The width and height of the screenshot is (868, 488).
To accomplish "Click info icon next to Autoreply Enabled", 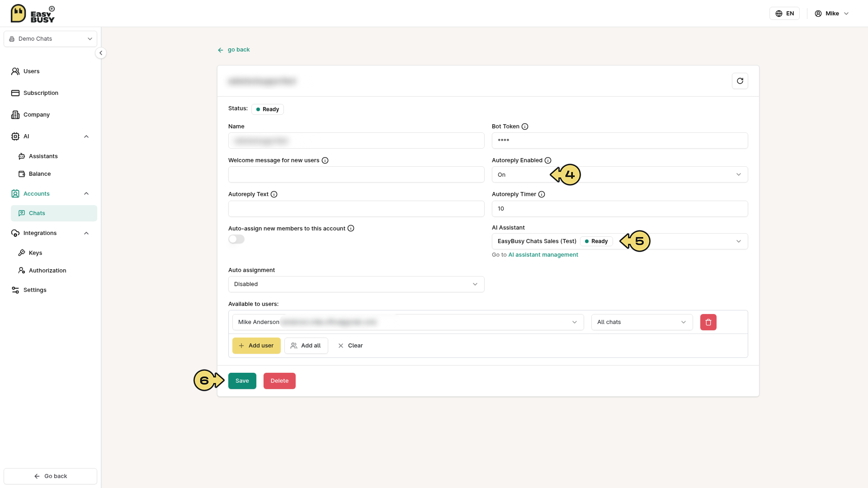I will [x=548, y=160].
